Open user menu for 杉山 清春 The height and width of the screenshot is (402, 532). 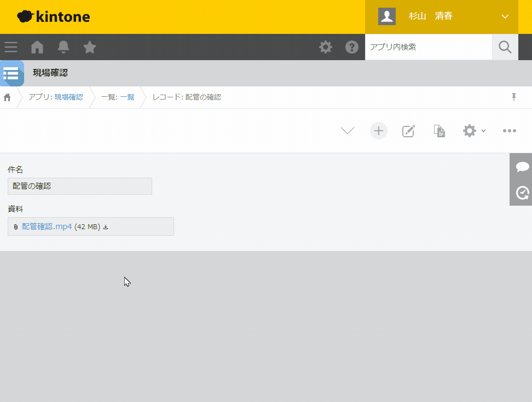[x=441, y=16]
